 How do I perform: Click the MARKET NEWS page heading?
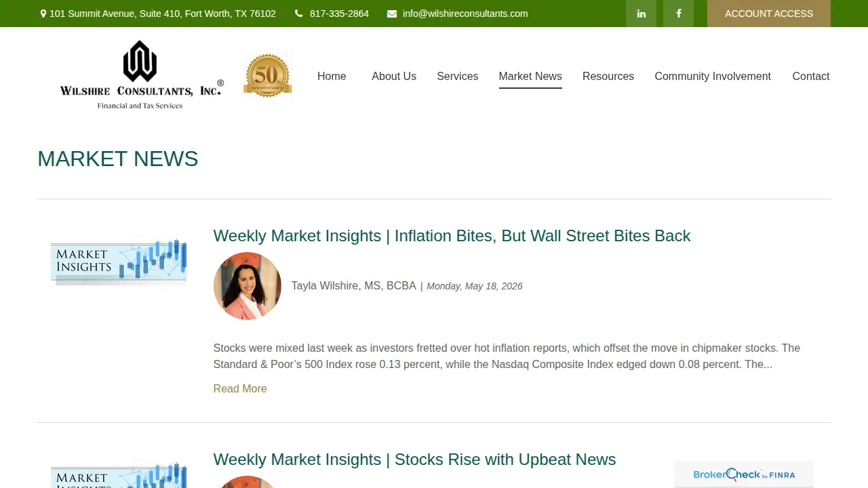click(x=118, y=159)
